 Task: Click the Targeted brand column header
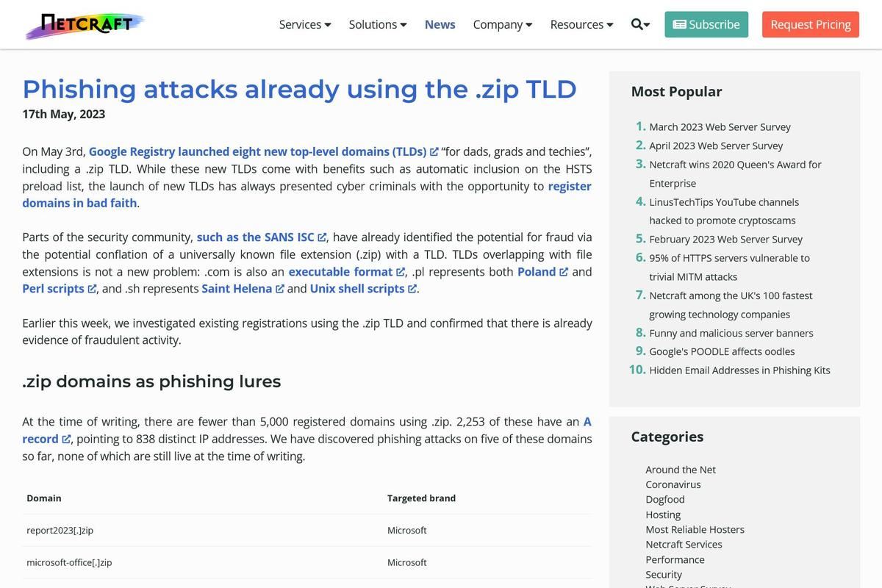click(421, 498)
